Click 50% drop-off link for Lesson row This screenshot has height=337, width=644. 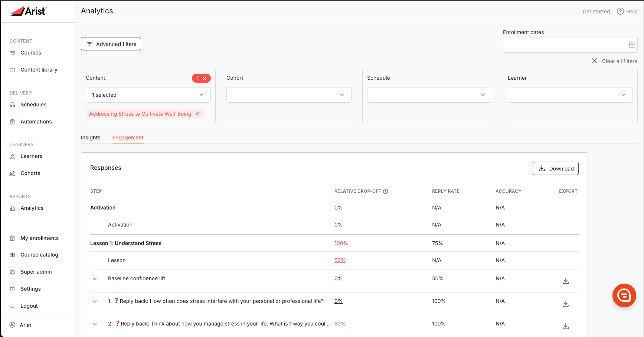pos(340,260)
